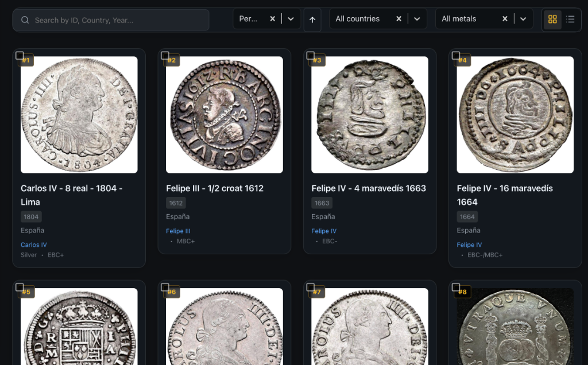Image resolution: width=588 pixels, height=365 pixels.
Task: Clear the All metals filter
Action: (x=505, y=18)
